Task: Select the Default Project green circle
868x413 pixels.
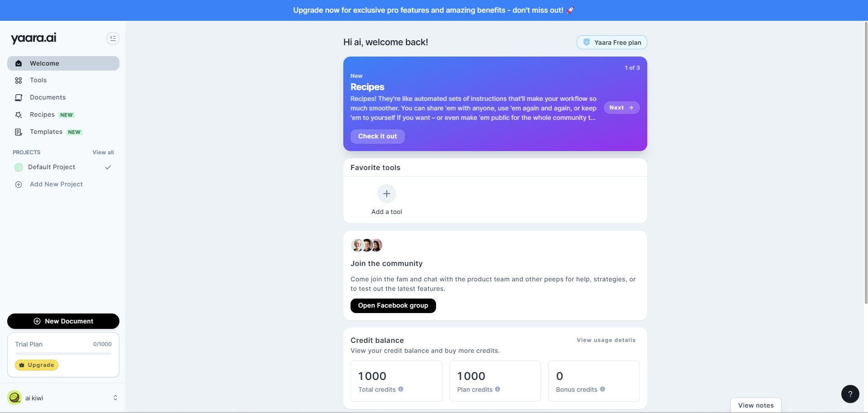Action: click(x=19, y=167)
